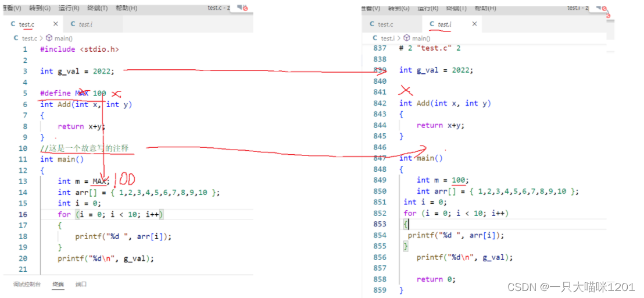Viewport: 644px width, 298px height.
Task: Select the 端口 panel tab
Action: tap(81, 284)
